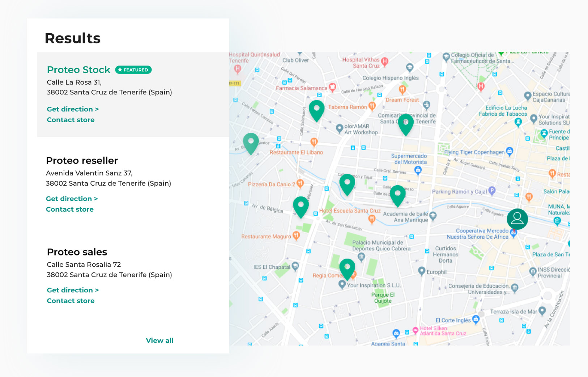The image size is (588, 377).
Task: Click Your Inspiration S.L.U. pin near Parque El Quijote
Action: [x=342, y=285]
